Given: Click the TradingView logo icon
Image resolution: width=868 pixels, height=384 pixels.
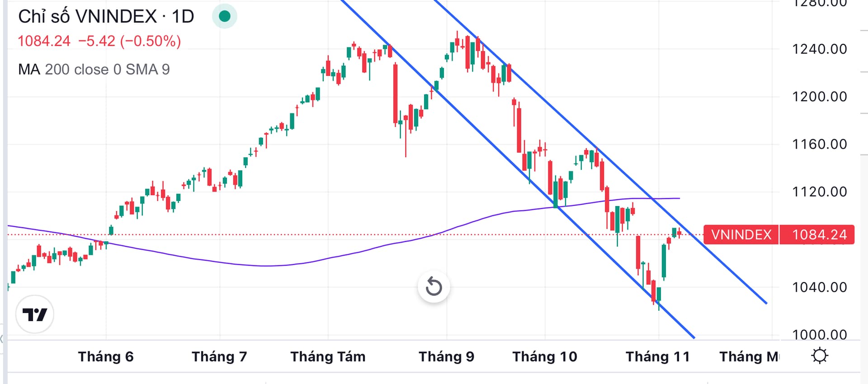Looking at the screenshot, I should coord(35,314).
